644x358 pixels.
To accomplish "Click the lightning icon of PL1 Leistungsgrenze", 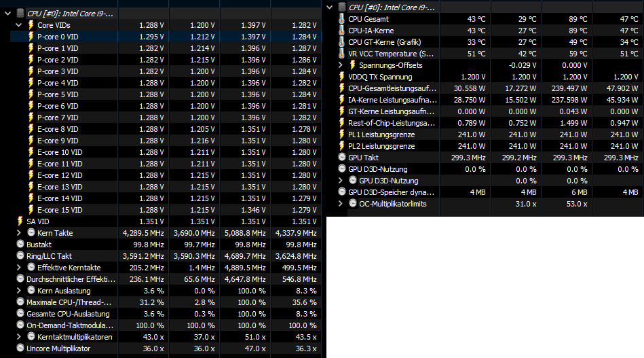I will click(341, 135).
